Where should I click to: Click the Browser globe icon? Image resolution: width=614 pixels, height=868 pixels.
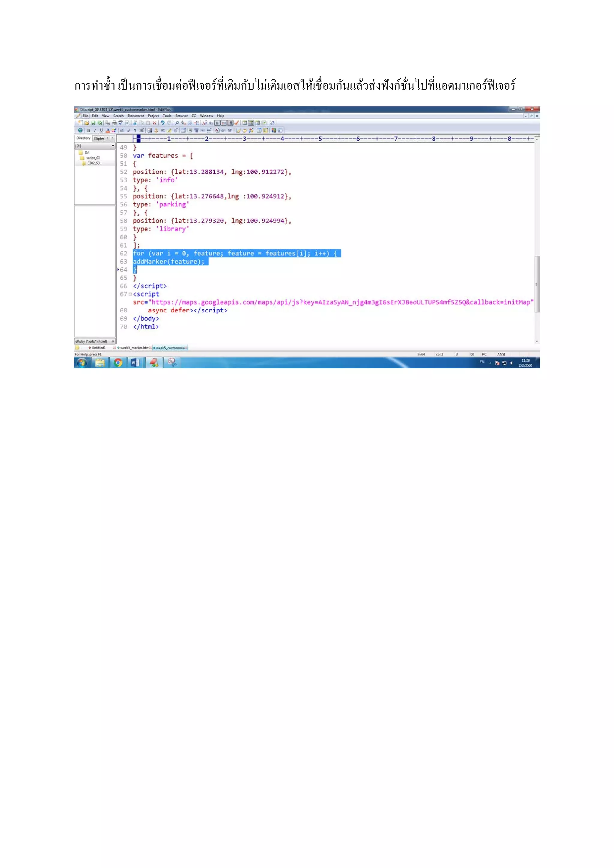[x=80, y=130]
